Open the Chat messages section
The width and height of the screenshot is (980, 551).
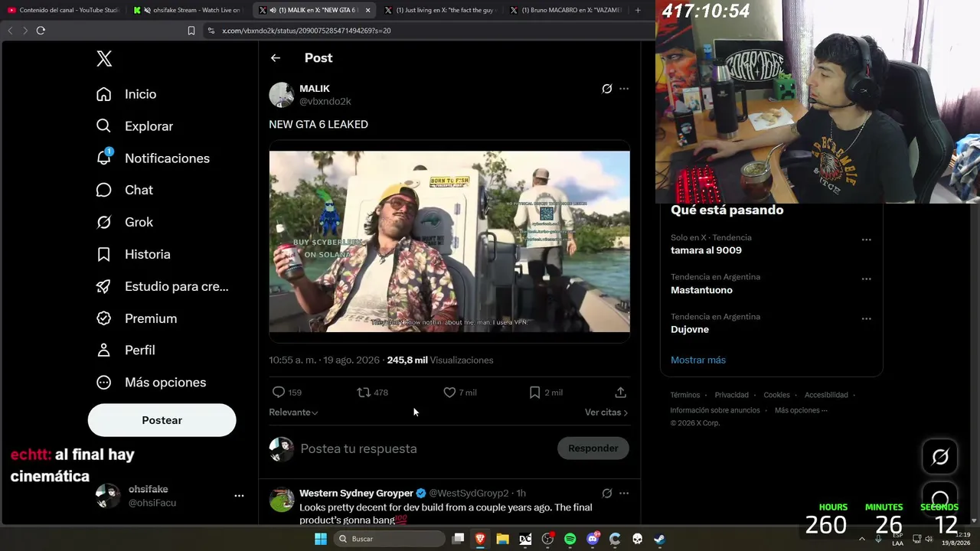tap(125, 190)
